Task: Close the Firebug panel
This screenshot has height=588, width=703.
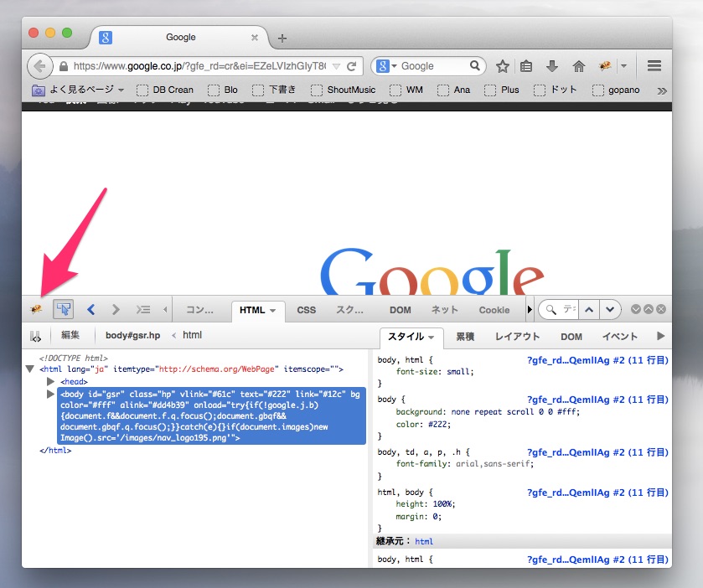Action: coord(661,309)
